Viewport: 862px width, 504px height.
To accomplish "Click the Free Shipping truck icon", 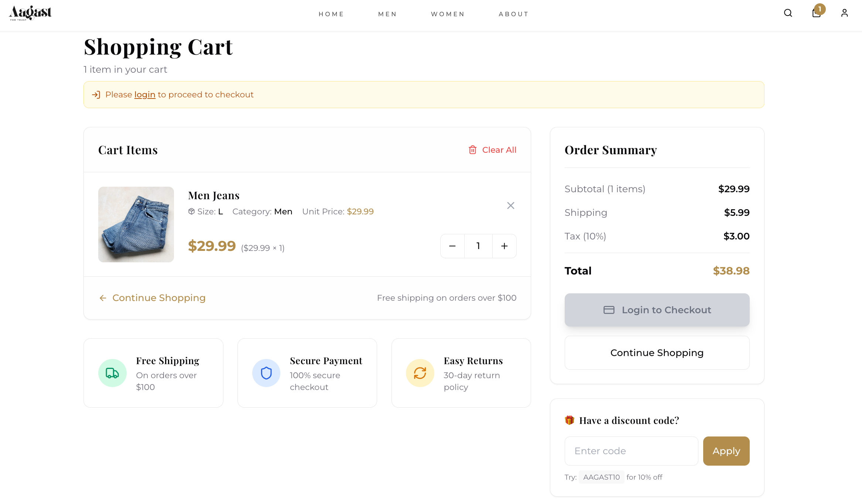I will coord(112,373).
